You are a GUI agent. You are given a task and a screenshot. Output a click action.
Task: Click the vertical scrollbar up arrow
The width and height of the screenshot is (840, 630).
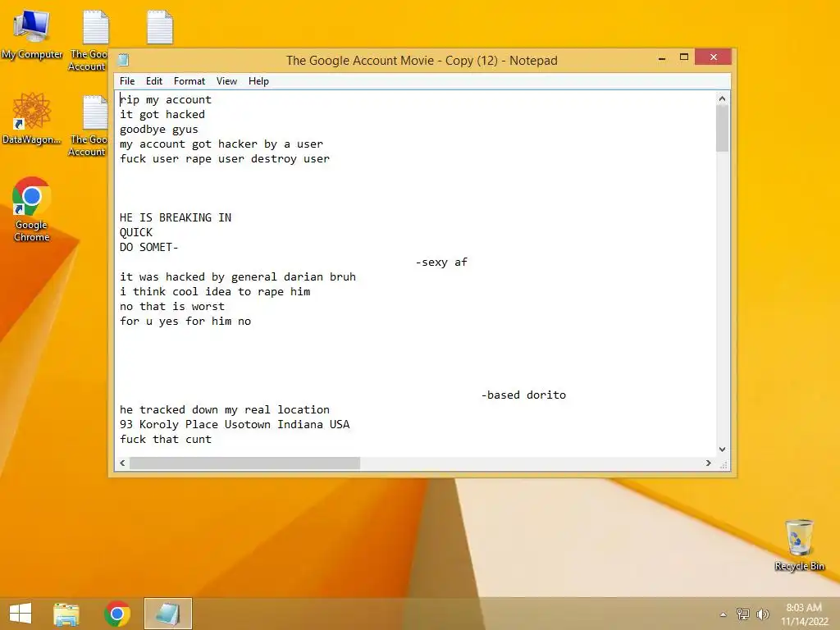click(722, 98)
